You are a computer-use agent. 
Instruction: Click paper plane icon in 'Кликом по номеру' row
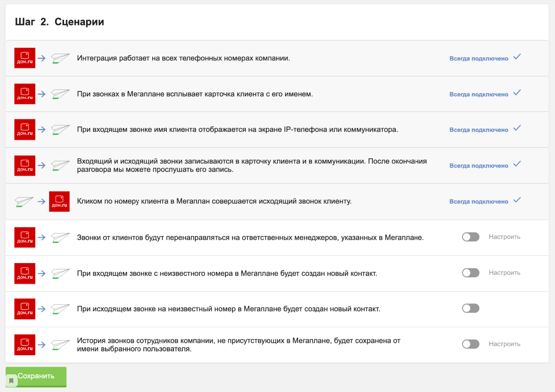[x=24, y=201]
